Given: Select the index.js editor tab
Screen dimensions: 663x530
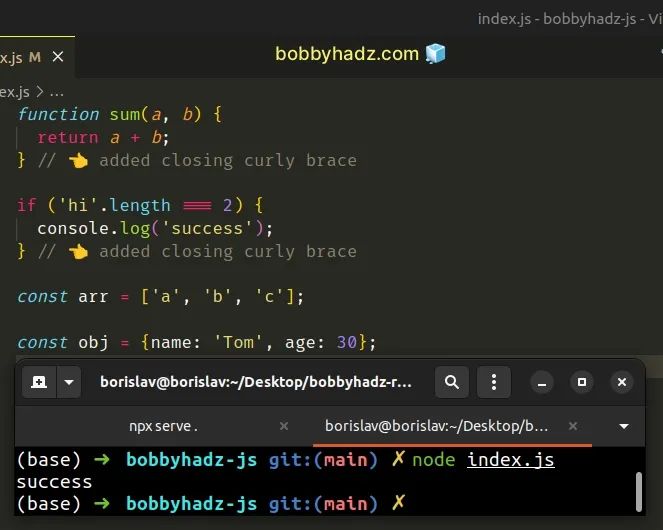Looking at the screenshot, I should pos(37,57).
